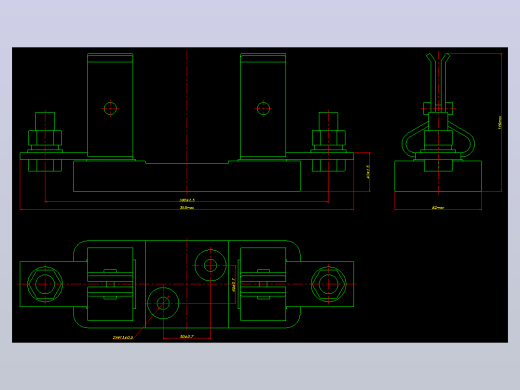Select width dimension text under the side view
This screenshot has height=390, width=520.
[x=438, y=208]
